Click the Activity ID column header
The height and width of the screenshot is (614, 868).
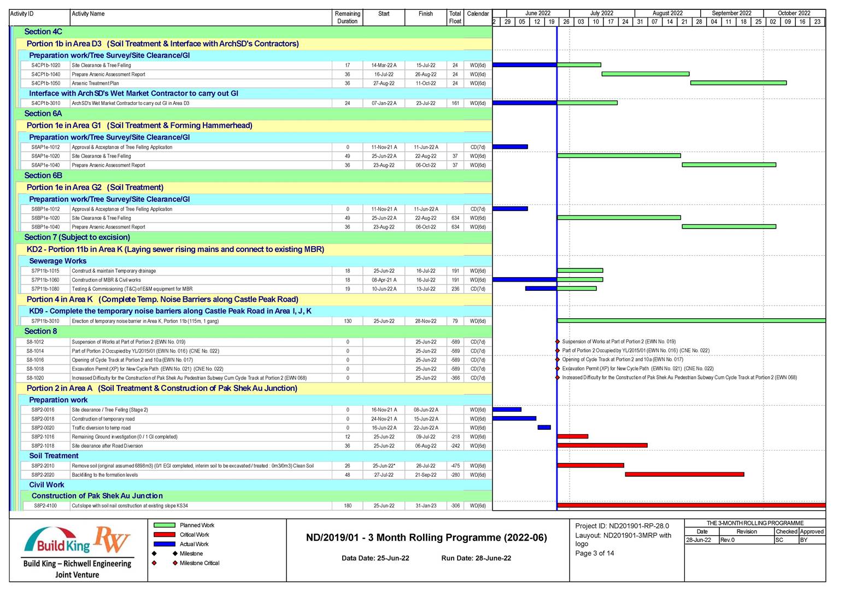(x=40, y=17)
